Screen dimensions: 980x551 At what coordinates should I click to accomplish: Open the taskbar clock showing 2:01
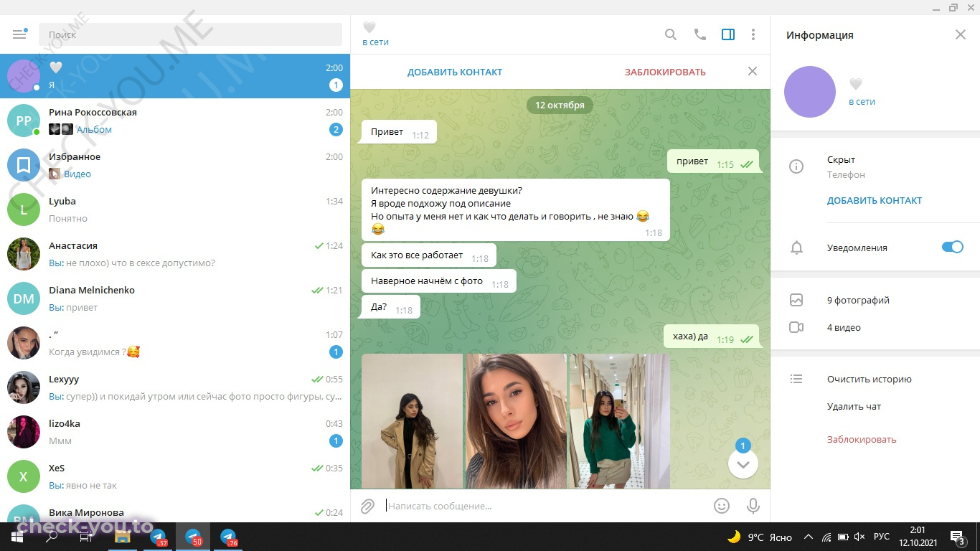917,537
